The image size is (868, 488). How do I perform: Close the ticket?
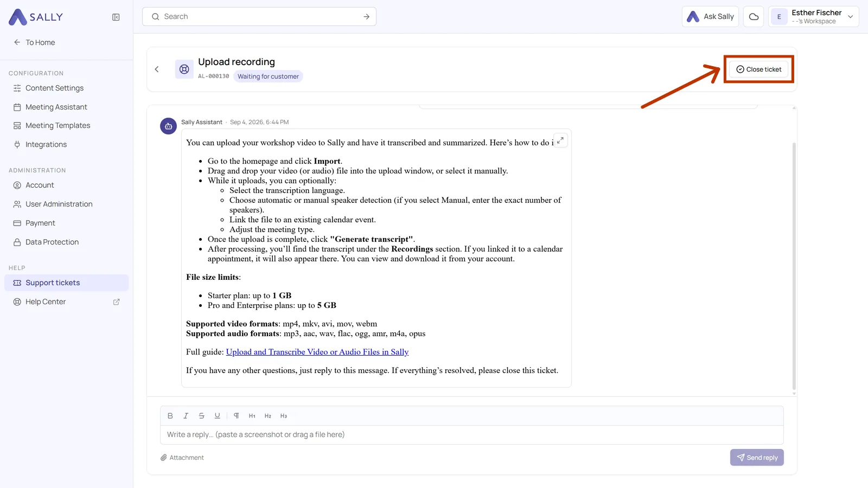pyautogui.click(x=758, y=69)
